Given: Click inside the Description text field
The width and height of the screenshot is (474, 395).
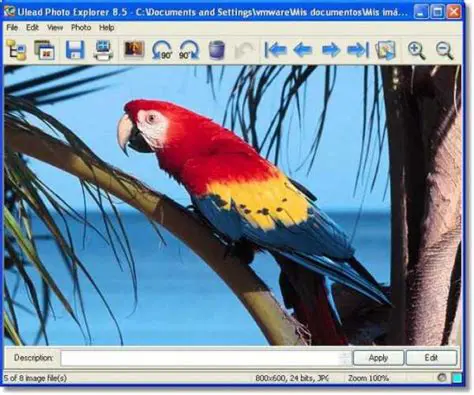Looking at the screenshot, I should pyautogui.click(x=200, y=358).
